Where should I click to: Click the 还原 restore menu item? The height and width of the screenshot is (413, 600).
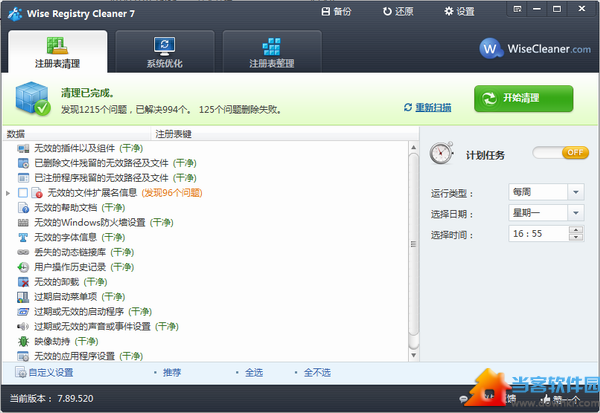[x=398, y=11]
